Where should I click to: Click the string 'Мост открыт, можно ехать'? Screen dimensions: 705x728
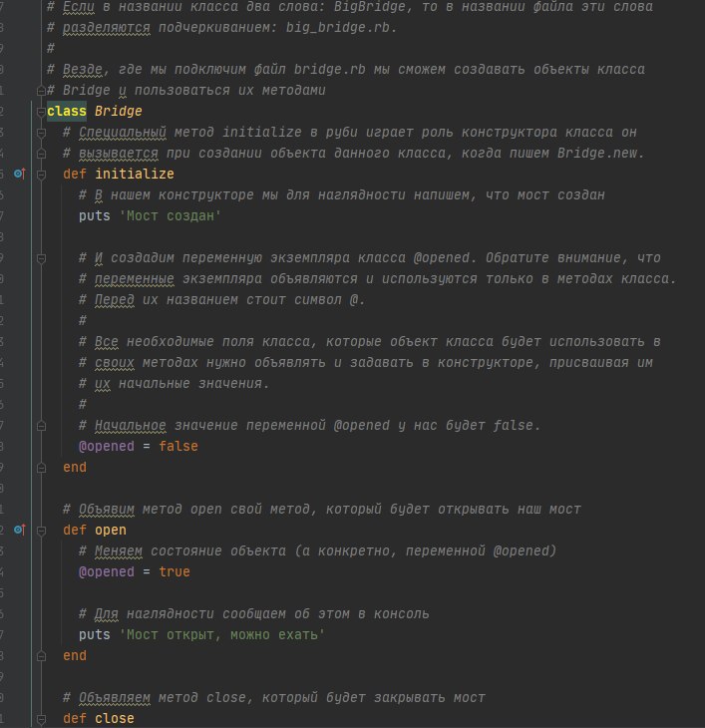click(221, 634)
